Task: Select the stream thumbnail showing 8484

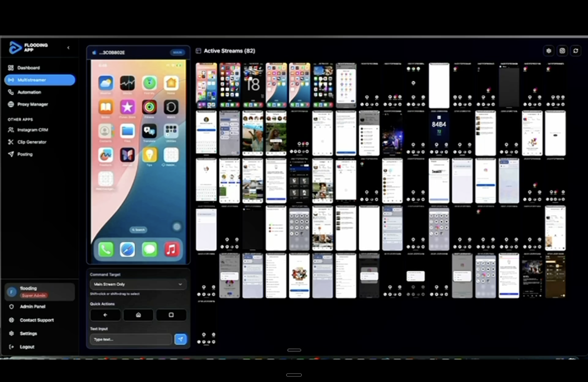Action: point(439,133)
